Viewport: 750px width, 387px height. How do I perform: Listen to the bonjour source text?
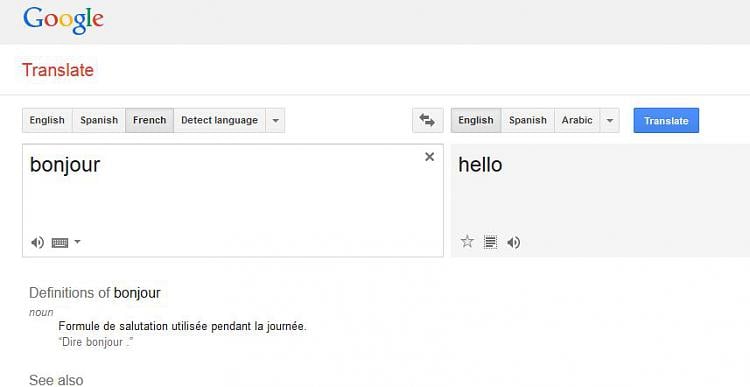coord(37,243)
